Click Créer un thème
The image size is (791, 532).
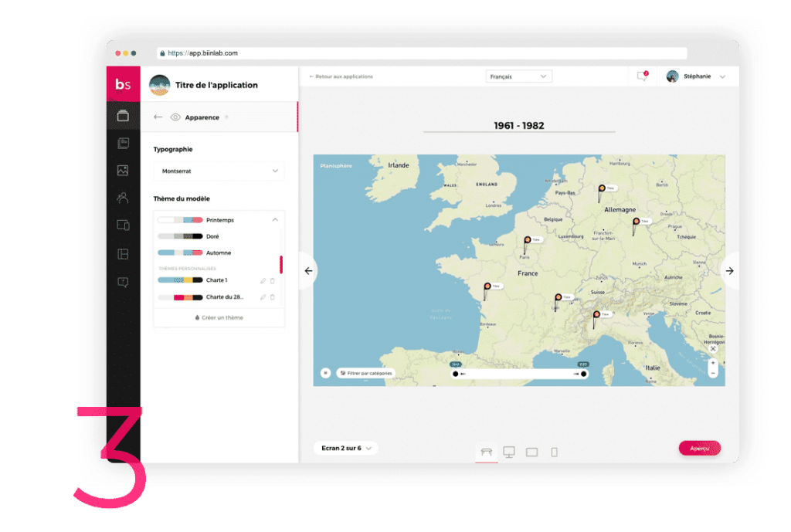click(x=219, y=317)
